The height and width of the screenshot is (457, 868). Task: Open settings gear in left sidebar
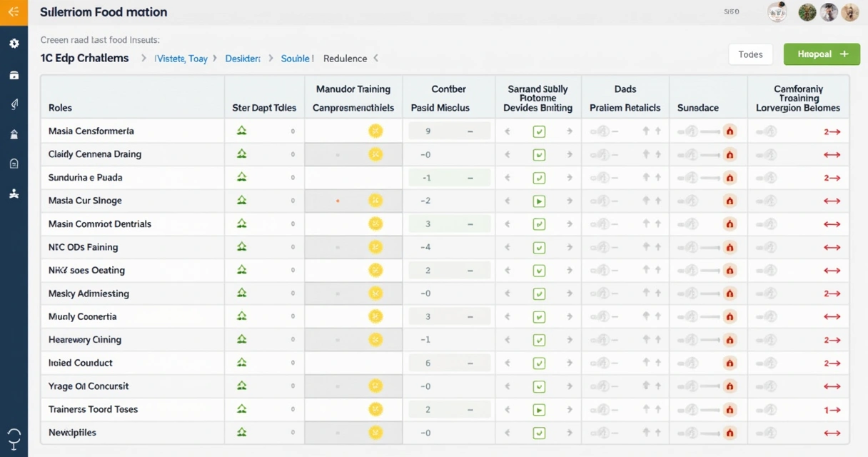(14, 44)
